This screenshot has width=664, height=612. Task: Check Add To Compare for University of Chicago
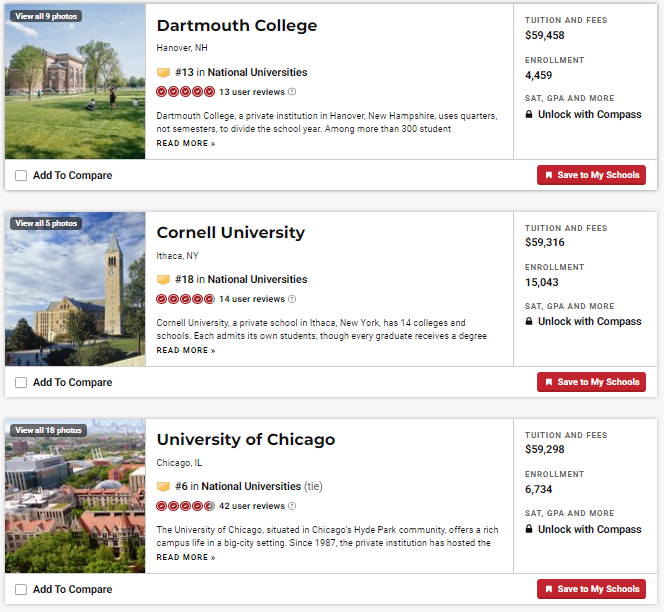point(21,590)
